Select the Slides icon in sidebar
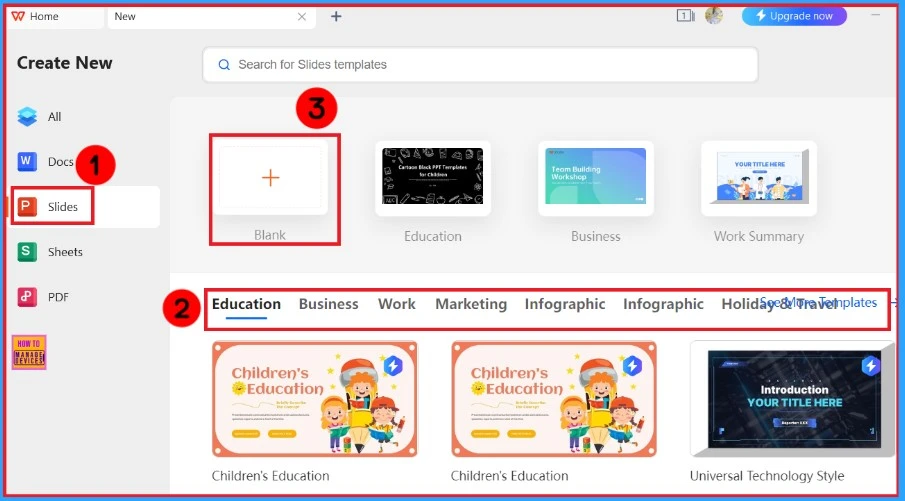 point(27,206)
